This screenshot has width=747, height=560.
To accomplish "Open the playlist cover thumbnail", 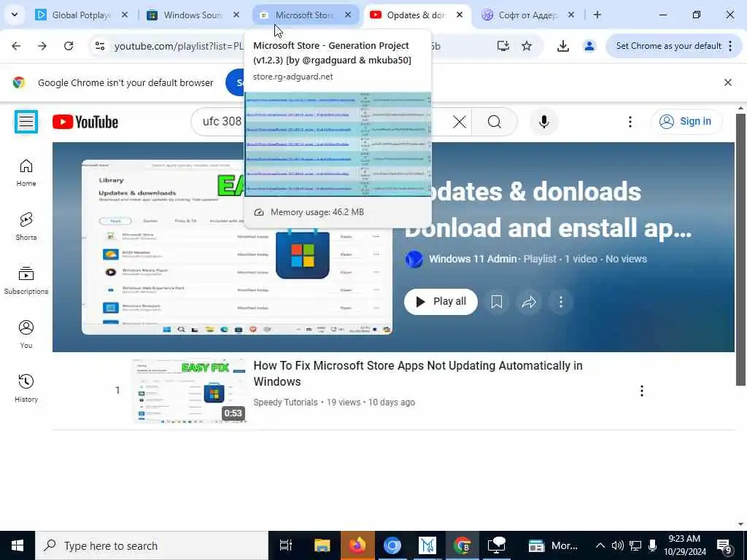I will point(237,247).
